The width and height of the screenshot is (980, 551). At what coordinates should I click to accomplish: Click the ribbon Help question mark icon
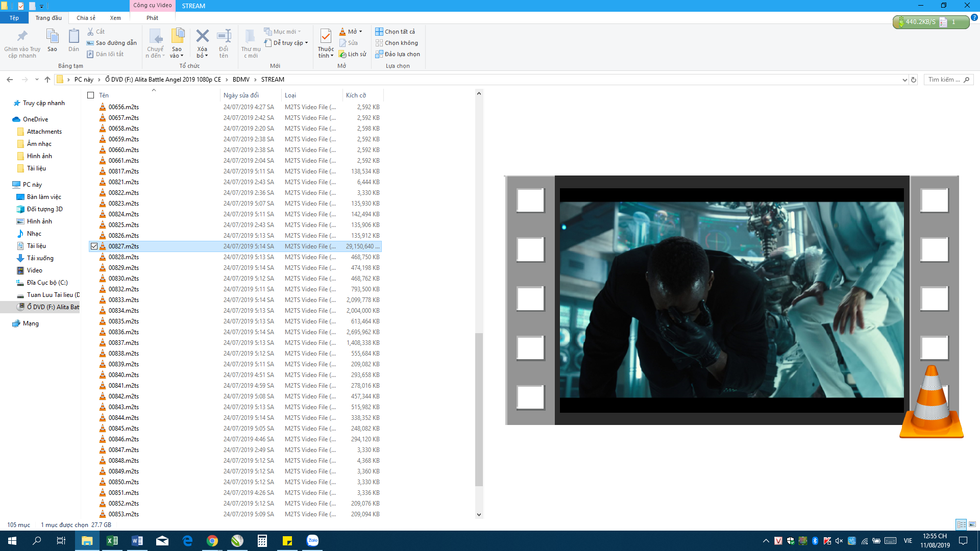(x=974, y=17)
